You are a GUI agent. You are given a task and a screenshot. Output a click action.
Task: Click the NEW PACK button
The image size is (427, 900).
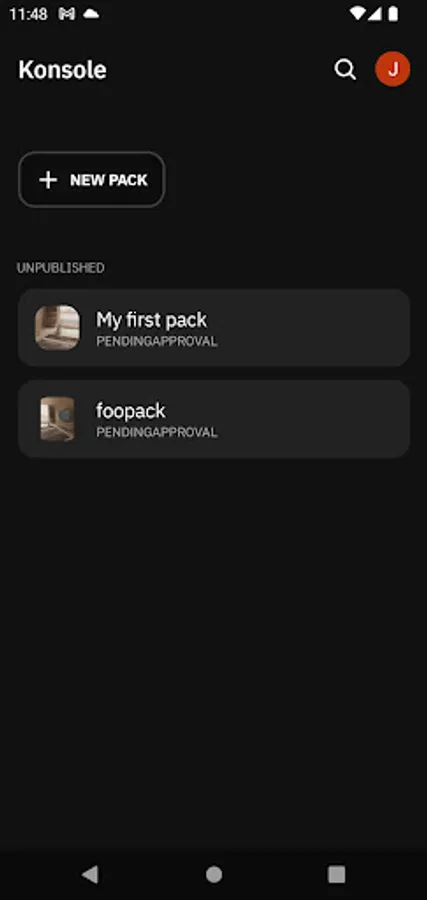(92, 180)
